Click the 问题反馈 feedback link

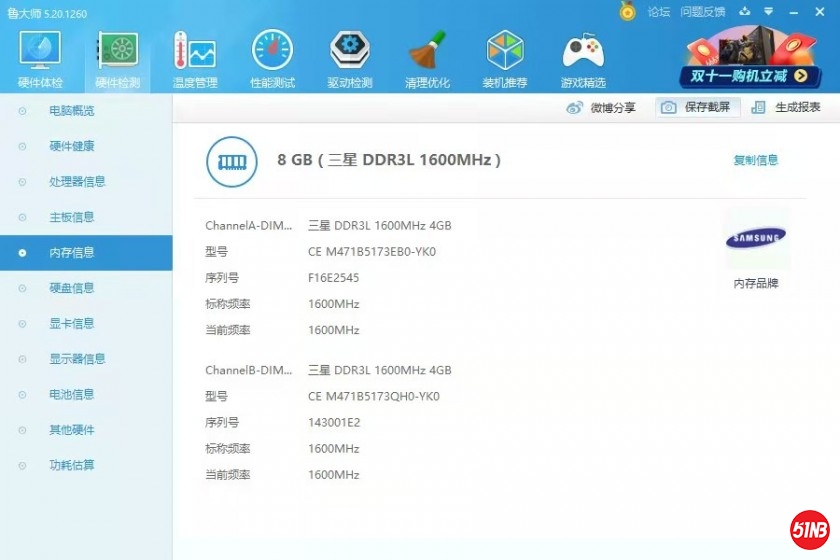tap(702, 12)
